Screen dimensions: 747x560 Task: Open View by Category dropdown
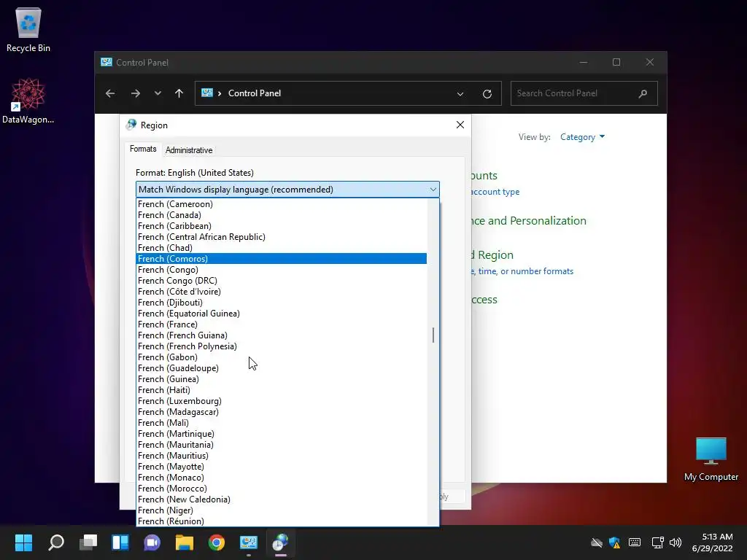(x=582, y=137)
